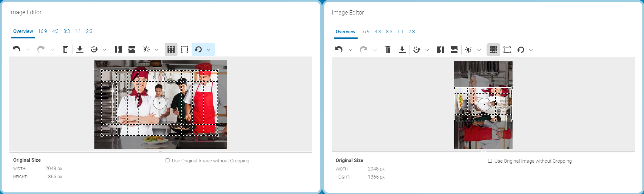Flip the image horizontally
The width and height of the screenshot is (644, 194).
click(x=118, y=49)
